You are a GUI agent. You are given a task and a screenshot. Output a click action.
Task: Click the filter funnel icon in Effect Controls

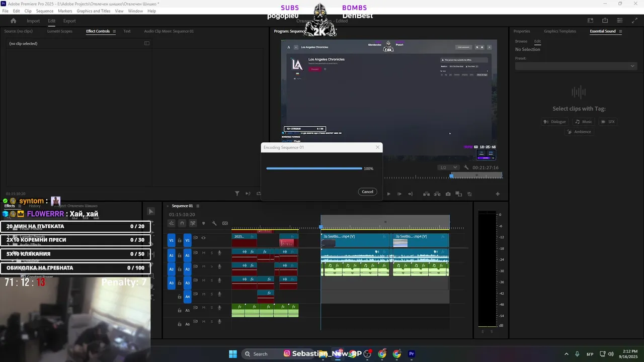(237, 194)
